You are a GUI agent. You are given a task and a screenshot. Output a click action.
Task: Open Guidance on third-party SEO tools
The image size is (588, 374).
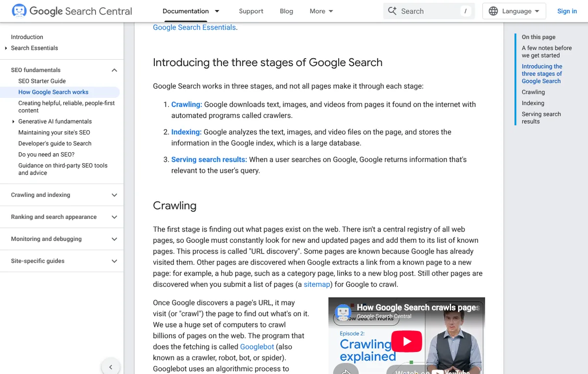tap(63, 169)
